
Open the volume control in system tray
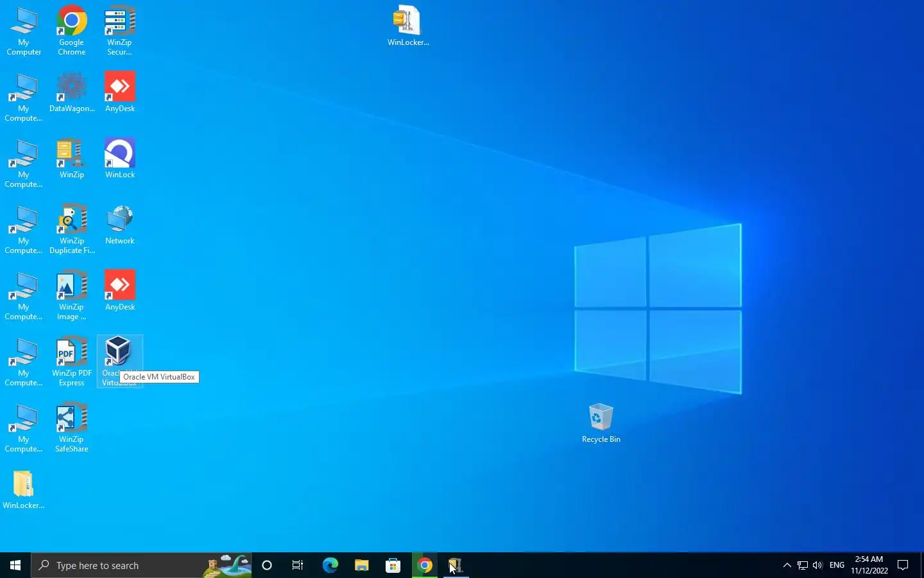(817, 565)
